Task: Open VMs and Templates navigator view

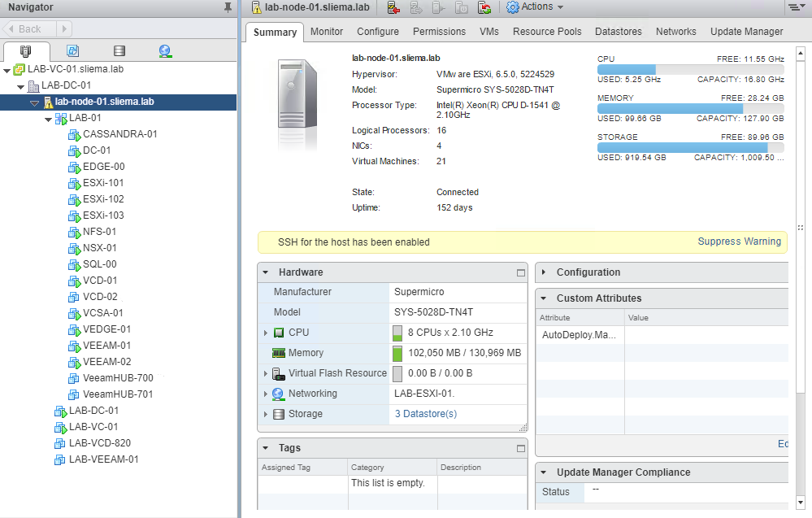Action: (72, 50)
